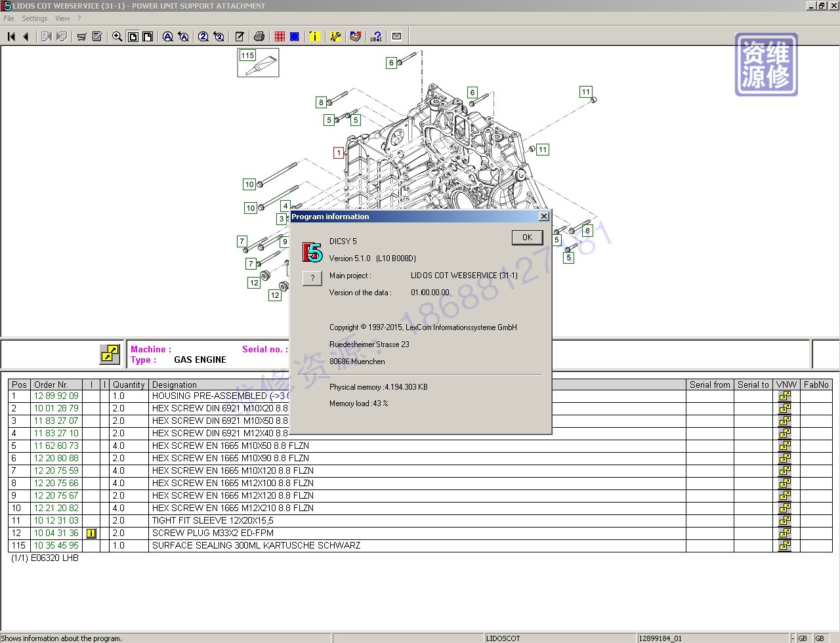Viewport: 840px width, 643px height.
Task: Print with the printer icon
Action: [259, 37]
